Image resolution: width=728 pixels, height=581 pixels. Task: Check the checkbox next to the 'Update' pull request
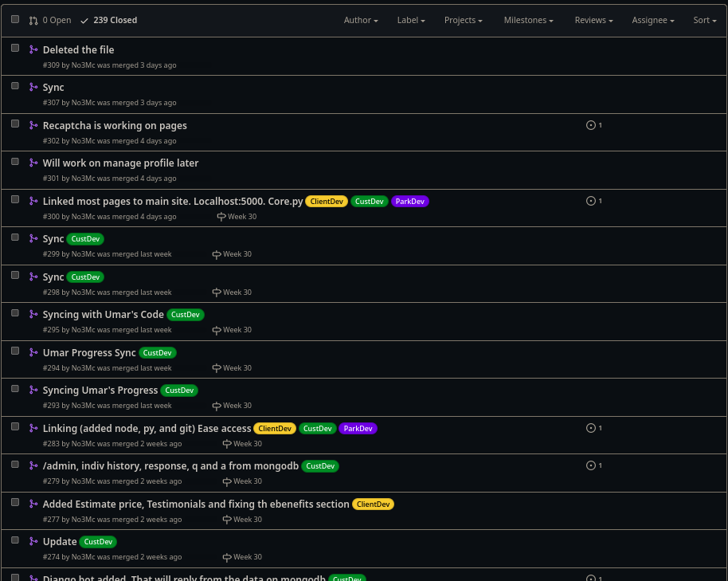(14, 540)
